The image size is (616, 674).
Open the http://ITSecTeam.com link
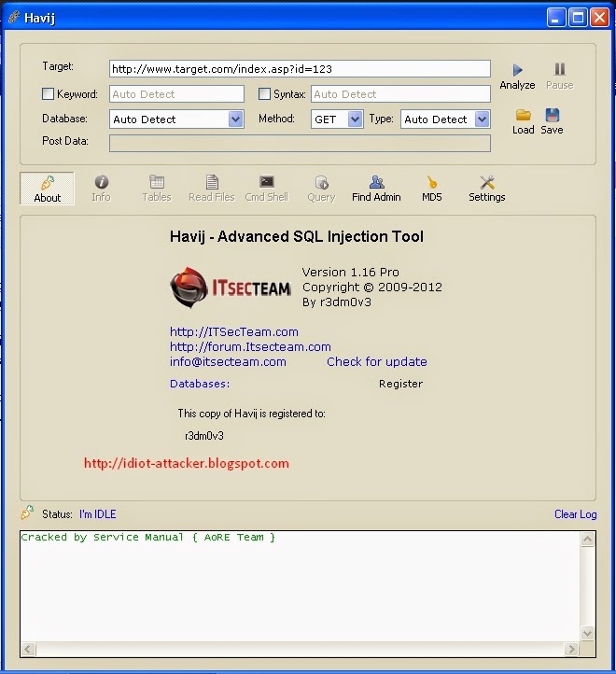[234, 331]
